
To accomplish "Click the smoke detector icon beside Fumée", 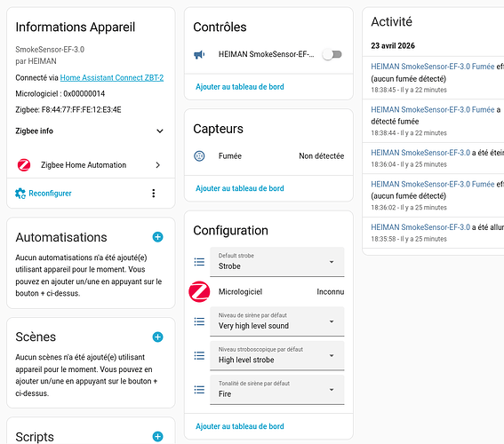I will pos(199,156).
